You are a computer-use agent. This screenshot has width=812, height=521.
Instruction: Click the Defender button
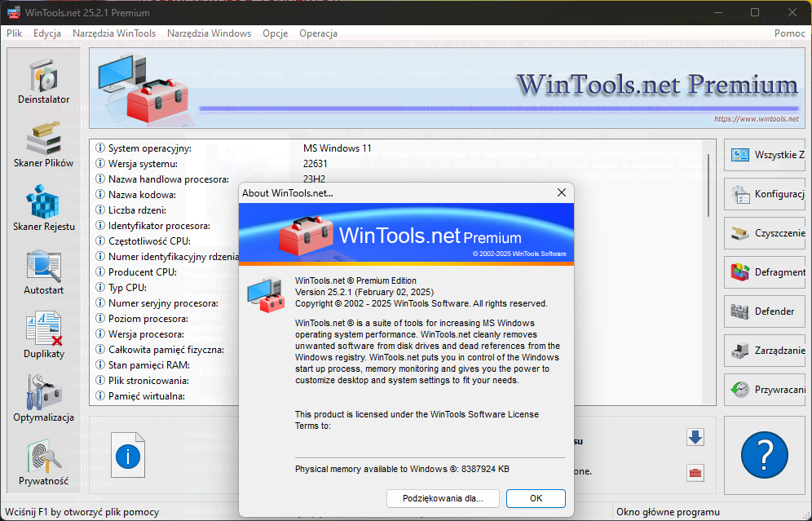[766, 311]
